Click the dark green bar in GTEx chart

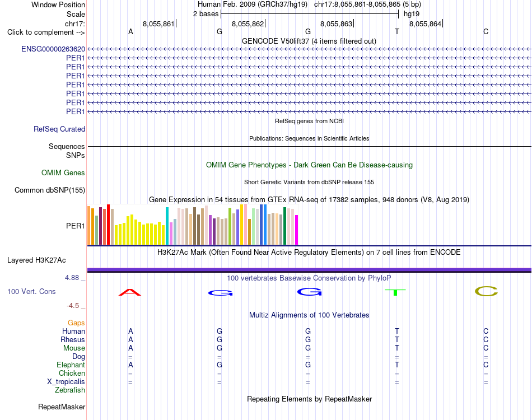284,226
